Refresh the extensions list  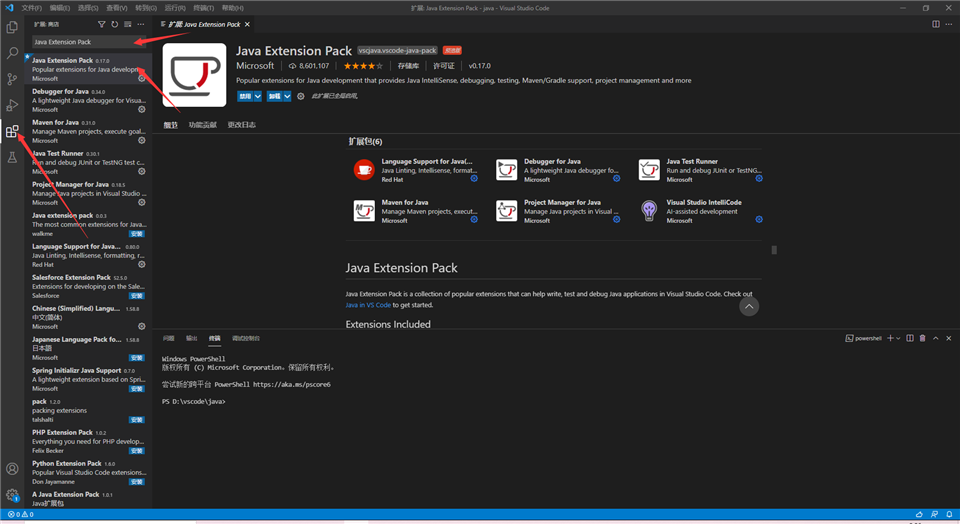[114, 24]
